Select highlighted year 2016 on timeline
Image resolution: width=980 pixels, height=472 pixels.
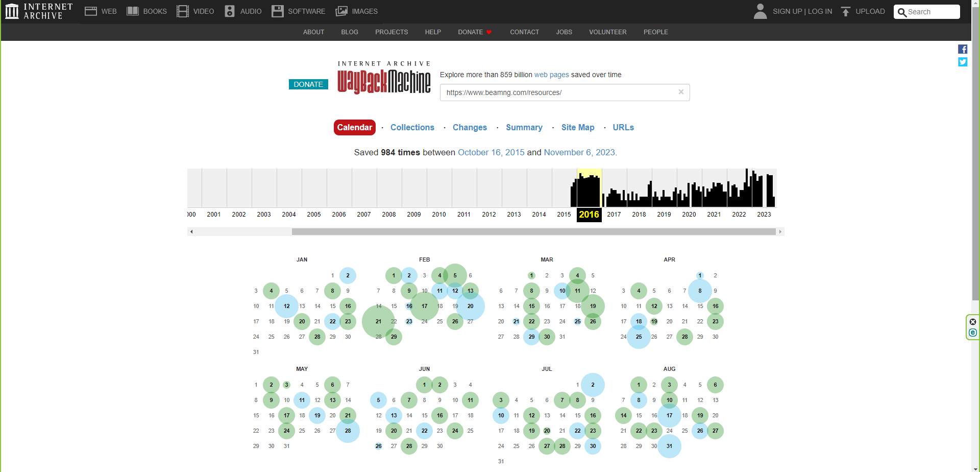click(x=589, y=215)
